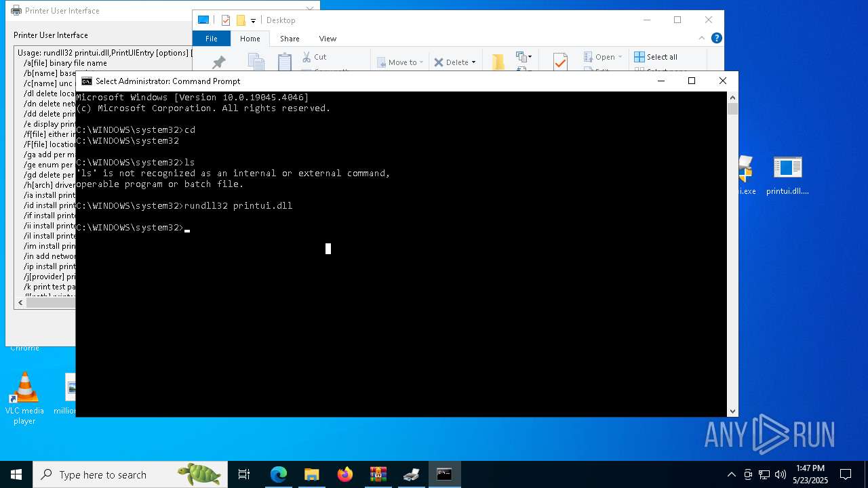
Task: Maximize the Desktop Explorer window
Action: tap(677, 20)
